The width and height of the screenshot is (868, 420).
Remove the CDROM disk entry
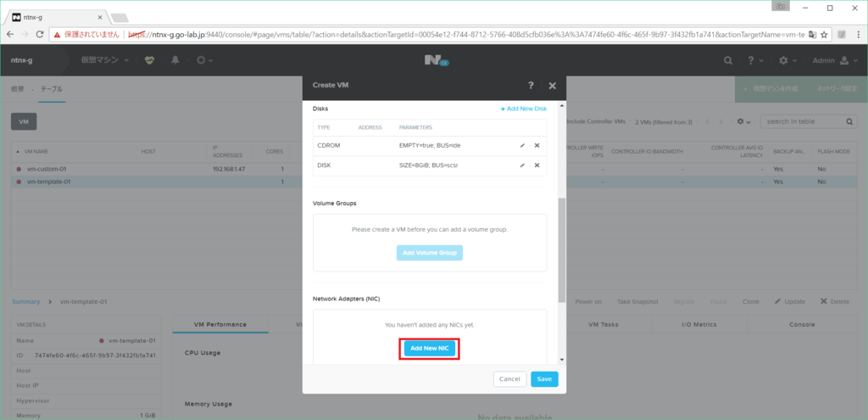coord(537,145)
